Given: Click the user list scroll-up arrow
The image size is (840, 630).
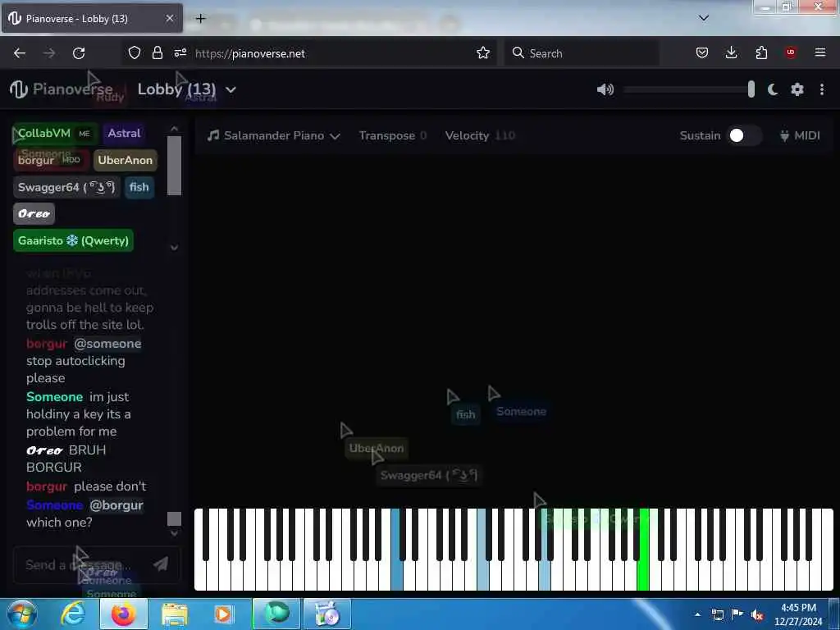Looking at the screenshot, I should [174, 129].
